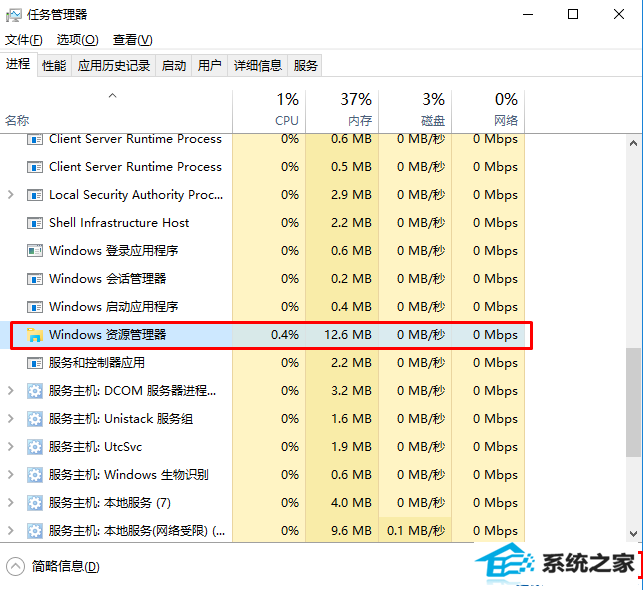Click the 1.9 MB memory cell
The image size is (643, 590).
pyautogui.click(x=342, y=446)
